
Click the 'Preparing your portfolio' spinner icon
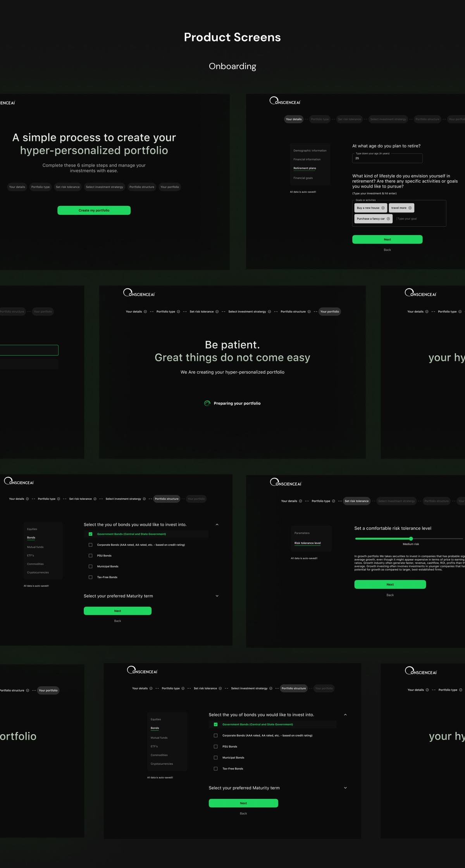[207, 403]
